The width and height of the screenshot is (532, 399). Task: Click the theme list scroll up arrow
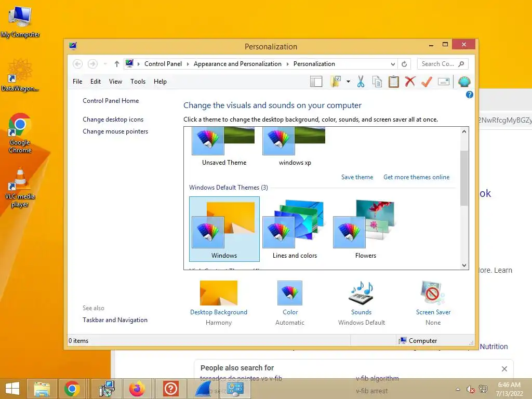[464, 131]
